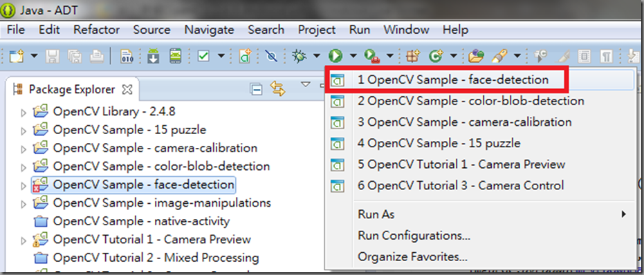Click the Debug bug icon
The height and width of the screenshot is (275, 644).
pyautogui.click(x=300, y=56)
